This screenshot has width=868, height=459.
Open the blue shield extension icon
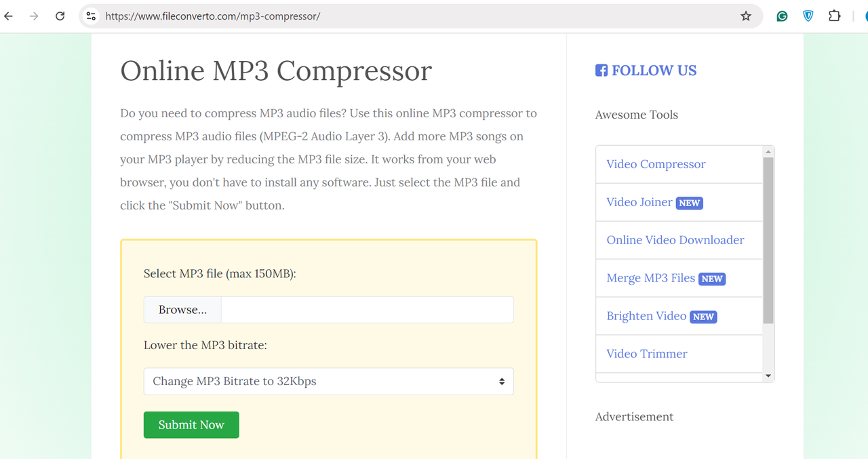pos(808,16)
